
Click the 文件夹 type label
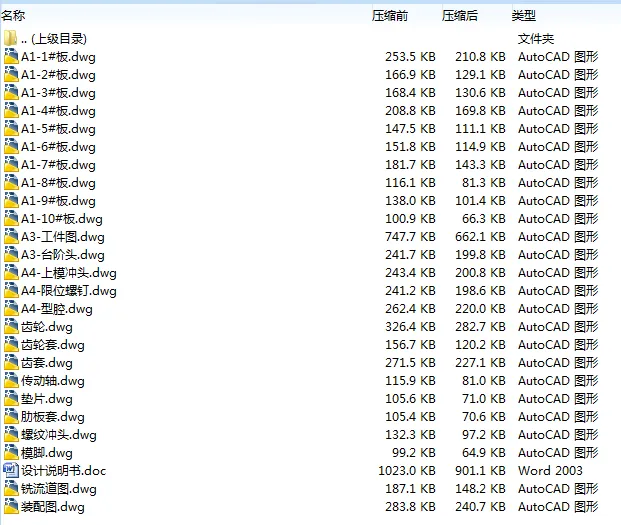[536, 39]
